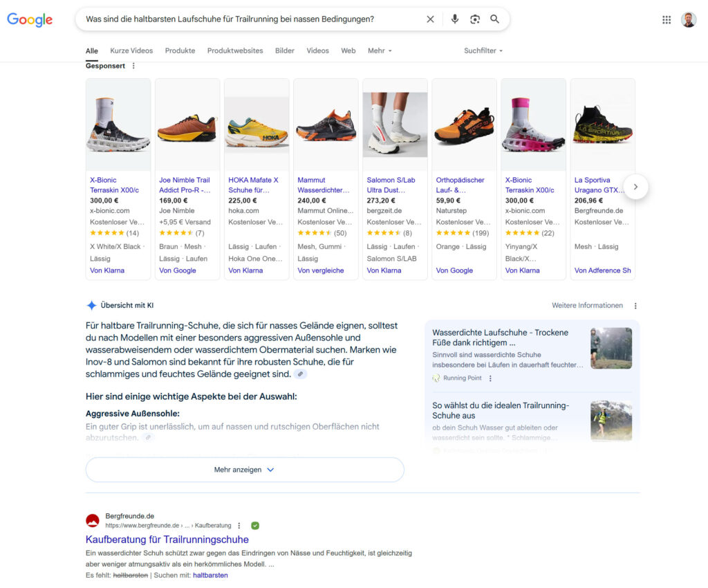Viewport: 708px width, 588px height.
Task: Start voice search with microphone icon
Action: click(x=455, y=19)
